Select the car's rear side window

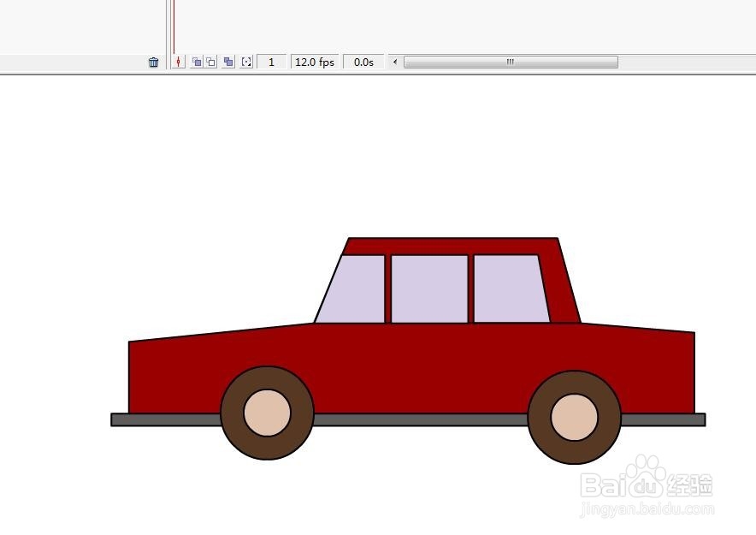tap(510, 289)
